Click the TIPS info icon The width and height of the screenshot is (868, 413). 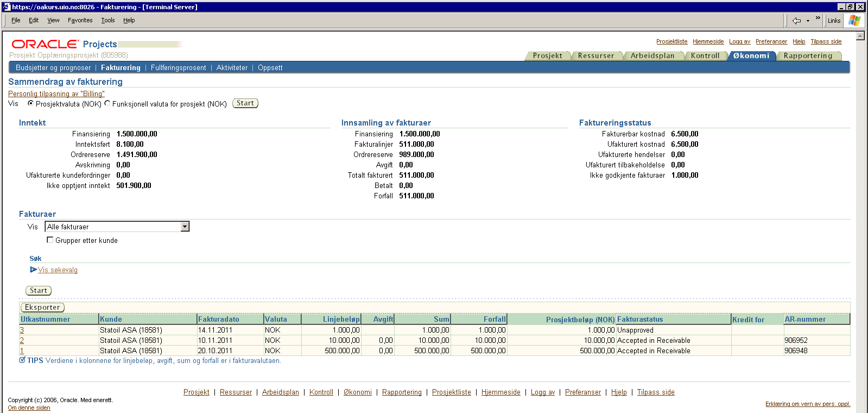tap(22, 360)
